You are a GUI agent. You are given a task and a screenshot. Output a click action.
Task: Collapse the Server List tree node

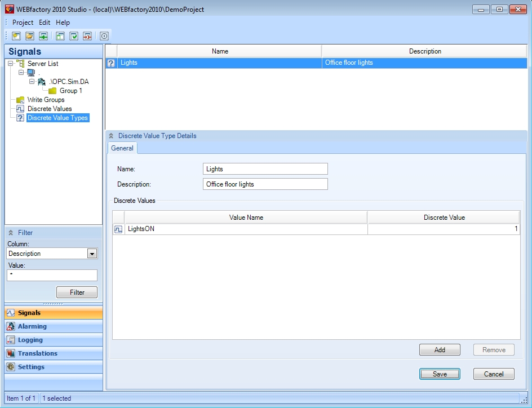pyautogui.click(x=11, y=64)
